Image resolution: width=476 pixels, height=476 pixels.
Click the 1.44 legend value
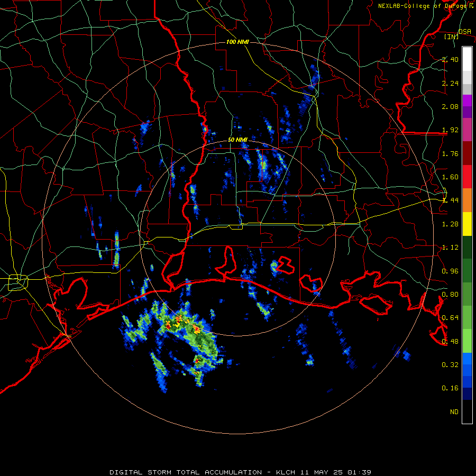point(450,200)
